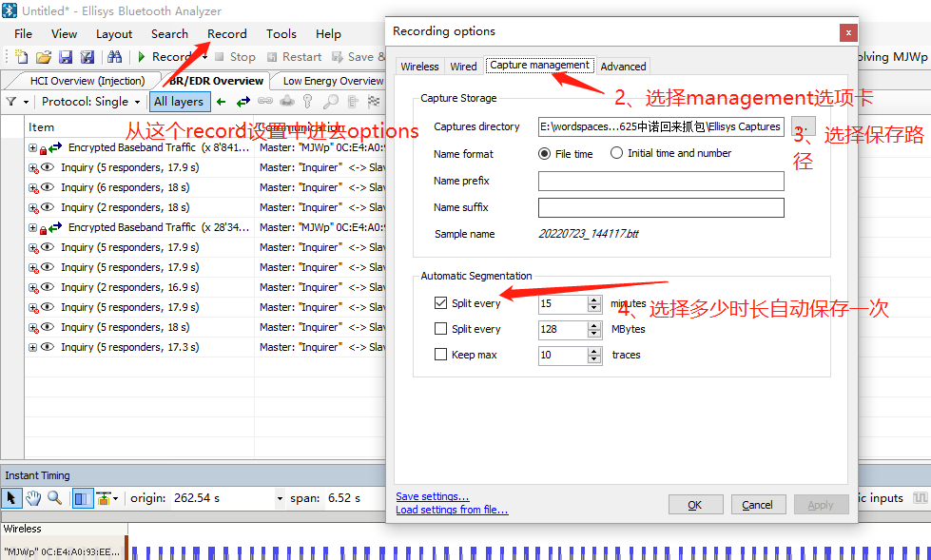
Task: Click the binoculars Find icon
Action: click(x=115, y=56)
